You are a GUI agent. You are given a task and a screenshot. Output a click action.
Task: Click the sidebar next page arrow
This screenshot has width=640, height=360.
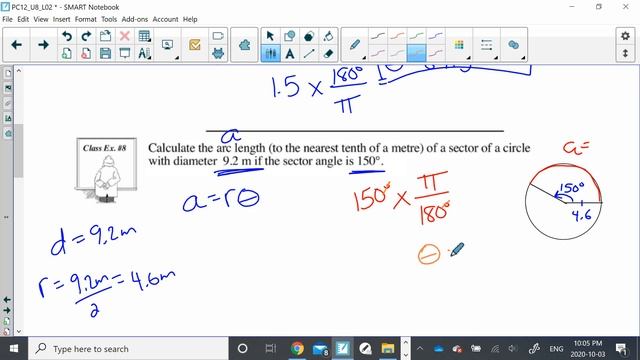tap(7, 310)
